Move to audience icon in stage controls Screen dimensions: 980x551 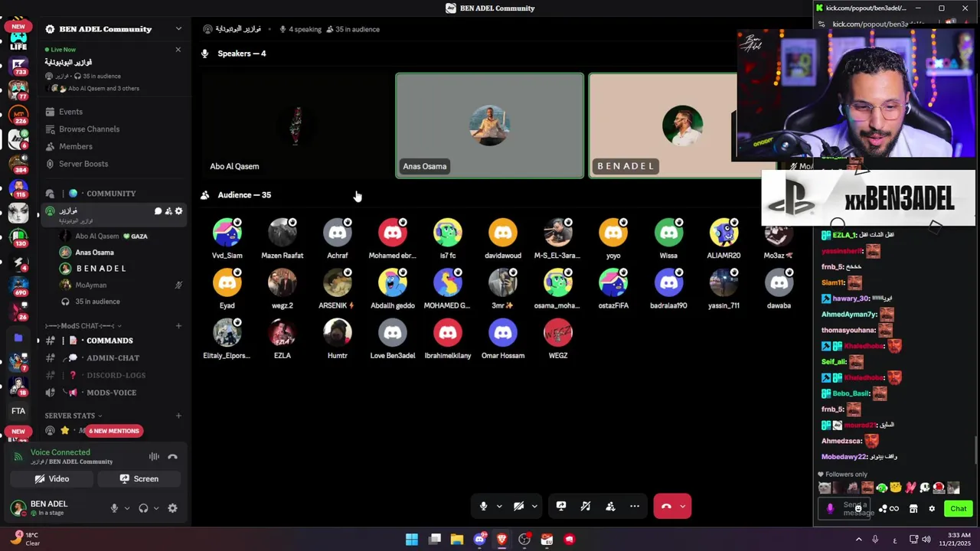[610, 506]
